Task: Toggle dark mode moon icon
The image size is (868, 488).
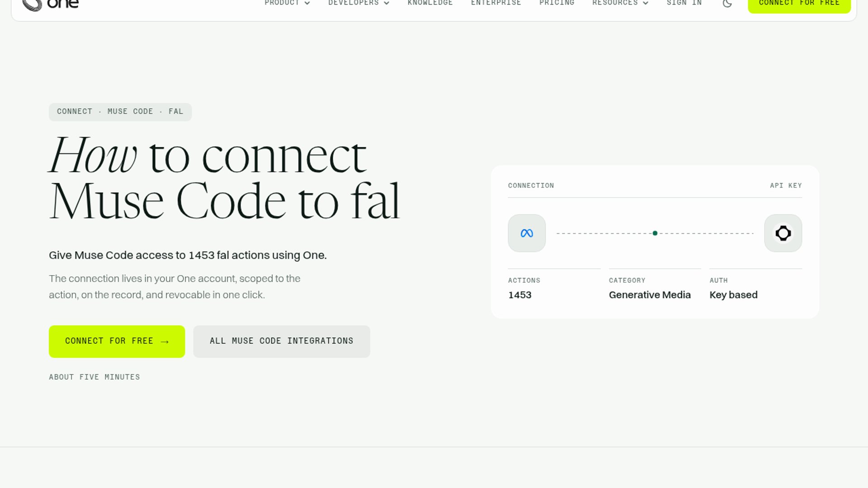Action: click(x=727, y=4)
